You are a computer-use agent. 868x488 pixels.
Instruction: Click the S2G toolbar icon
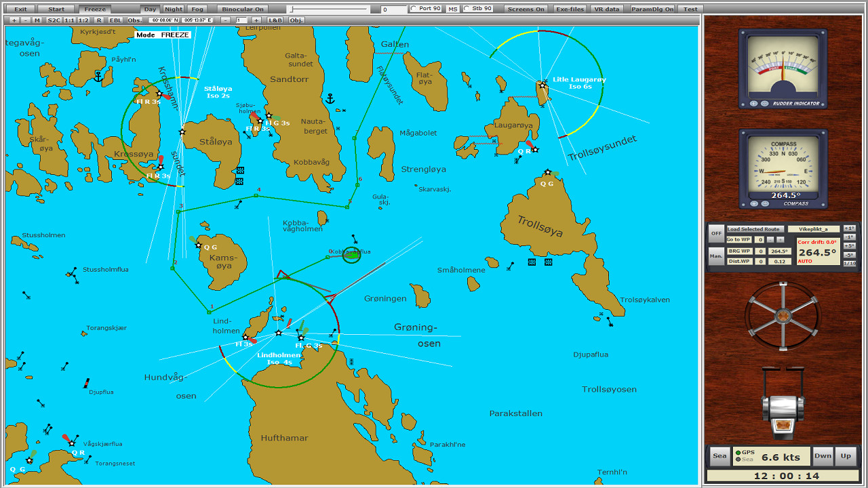coord(53,20)
